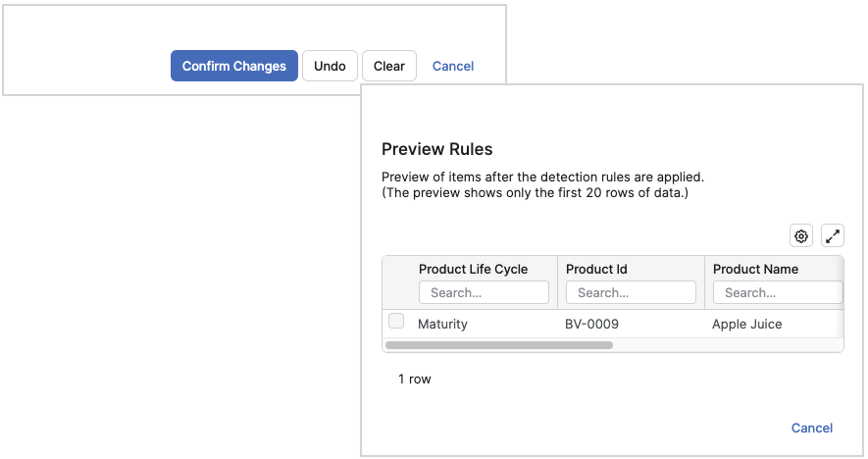
Task: Select the Maturity cell
Action: pyautogui.click(x=442, y=324)
